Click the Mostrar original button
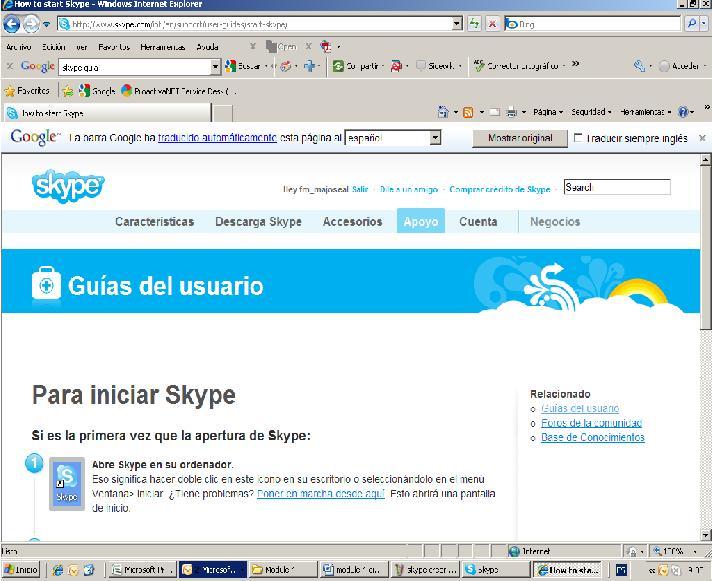This screenshot has width=712, height=581. (520, 138)
